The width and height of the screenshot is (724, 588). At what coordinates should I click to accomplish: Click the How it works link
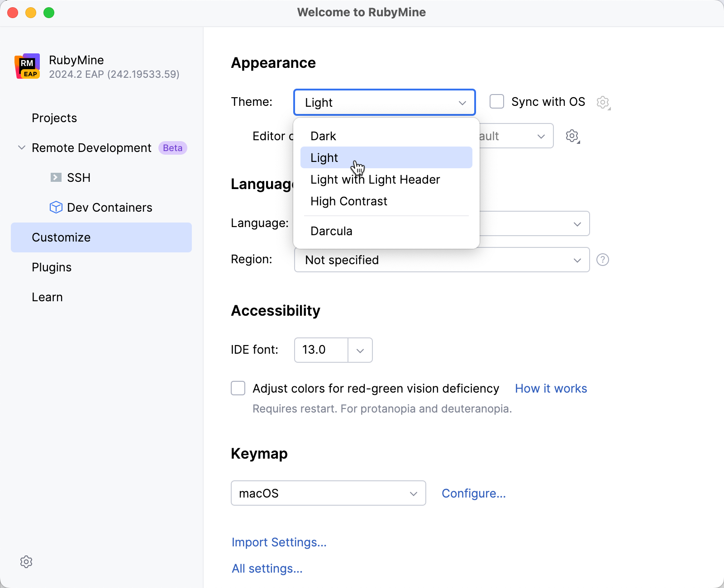(551, 388)
